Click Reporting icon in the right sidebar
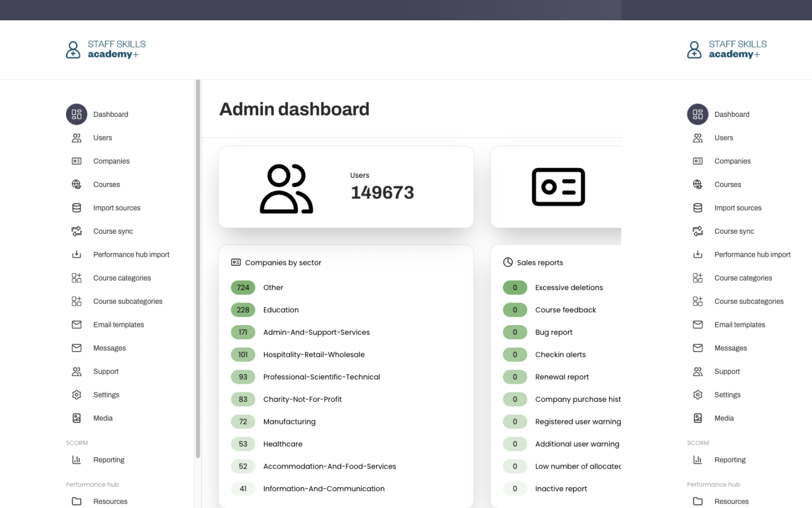812x508 pixels. click(x=698, y=460)
